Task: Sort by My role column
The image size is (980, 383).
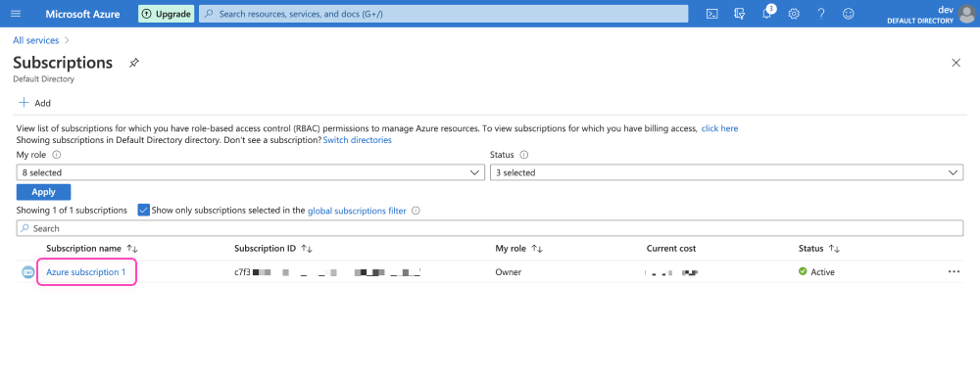Action: tap(518, 249)
